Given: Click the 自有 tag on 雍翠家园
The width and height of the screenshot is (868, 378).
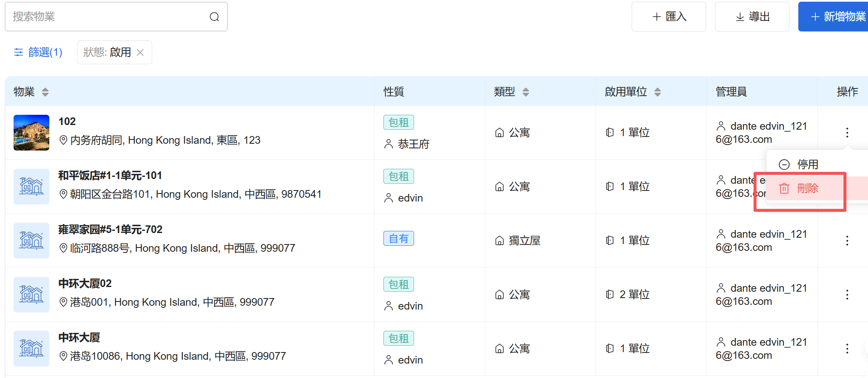Looking at the screenshot, I should 398,239.
